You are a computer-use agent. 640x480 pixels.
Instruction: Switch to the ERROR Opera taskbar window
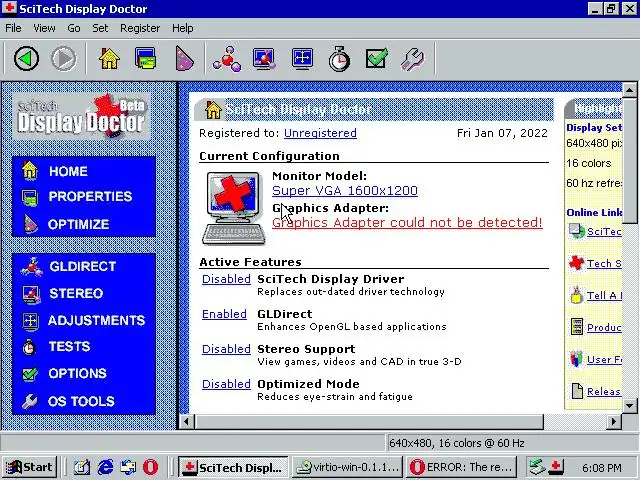click(461, 467)
